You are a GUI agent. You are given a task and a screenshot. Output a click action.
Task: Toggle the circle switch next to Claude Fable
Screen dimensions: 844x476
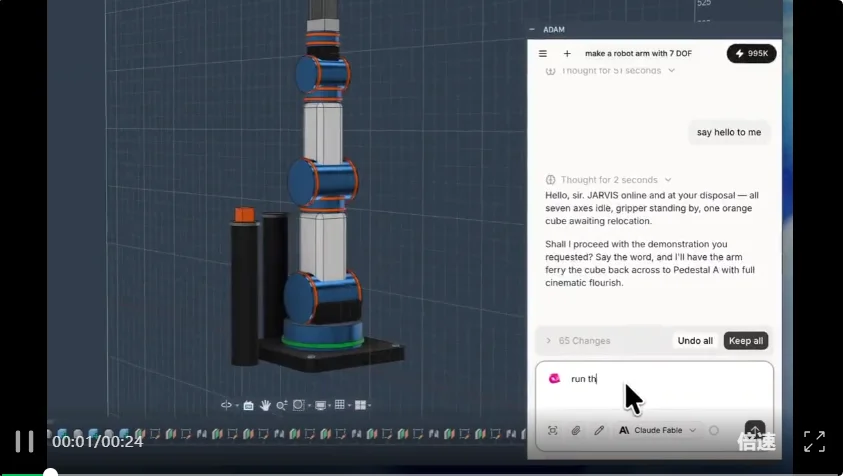[x=714, y=430]
